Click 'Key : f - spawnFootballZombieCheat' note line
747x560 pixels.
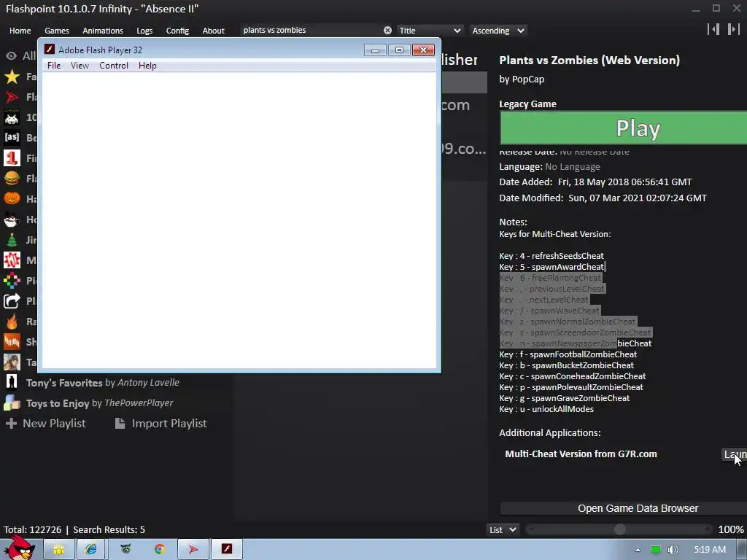(568, 354)
